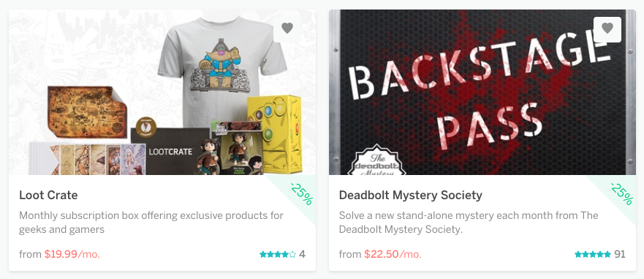Click the Deadbolt Mystery five-star rating
644x279 pixels.
pyautogui.click(x=593, y=254)
